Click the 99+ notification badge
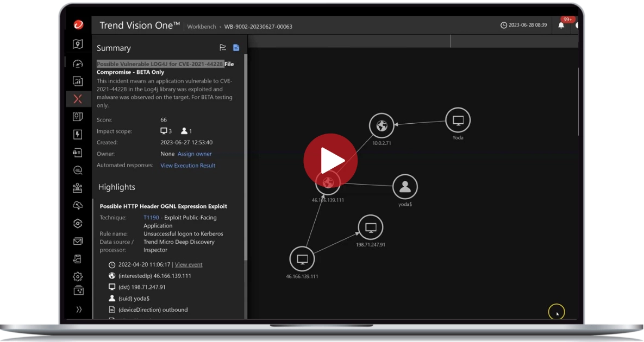This screenshot has height=342, width=644. coord(567,20)
